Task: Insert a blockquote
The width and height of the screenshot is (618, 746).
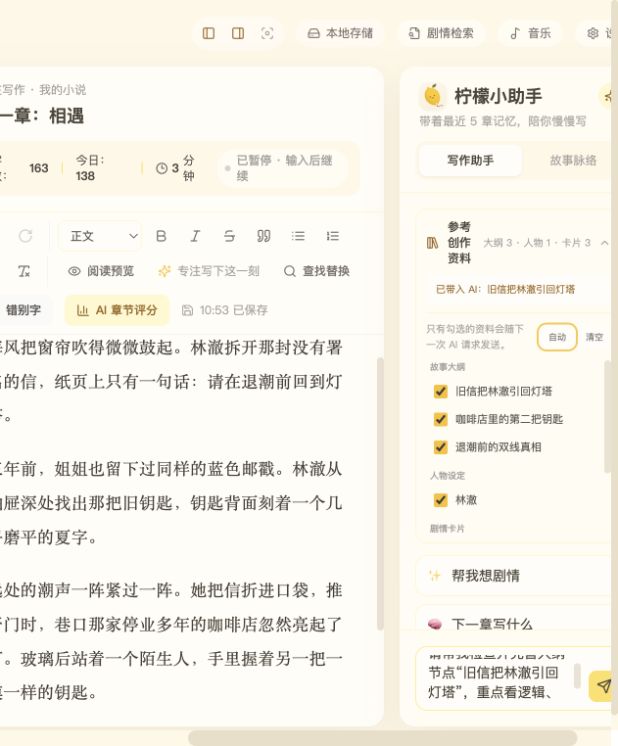Action: coord(264,236)
